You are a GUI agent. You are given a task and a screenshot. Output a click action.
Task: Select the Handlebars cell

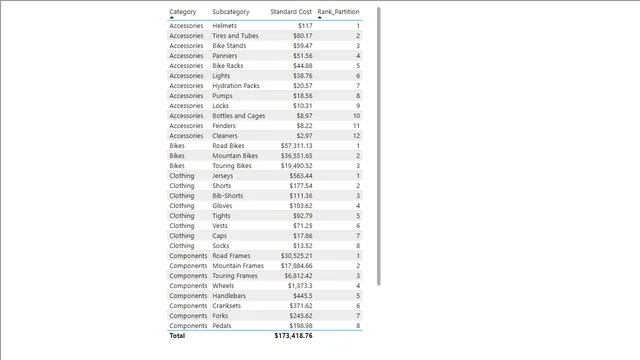(x=229, y=296)
